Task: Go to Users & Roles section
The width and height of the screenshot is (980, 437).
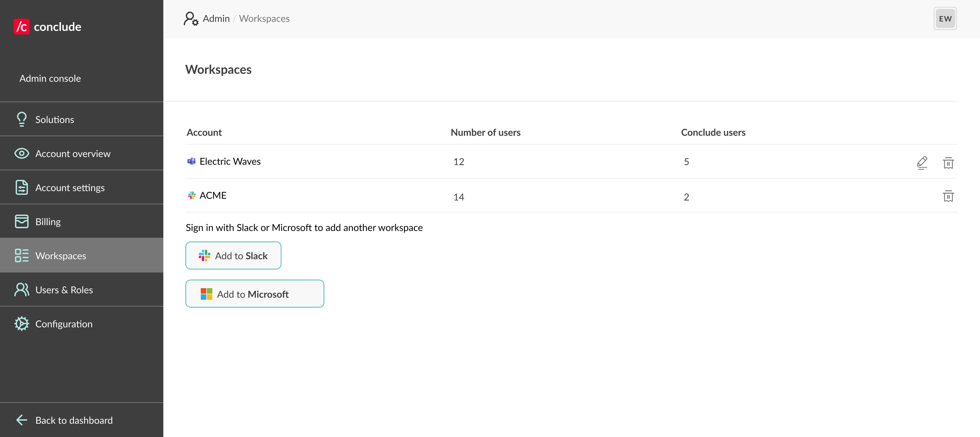Action: coord(64,290)
